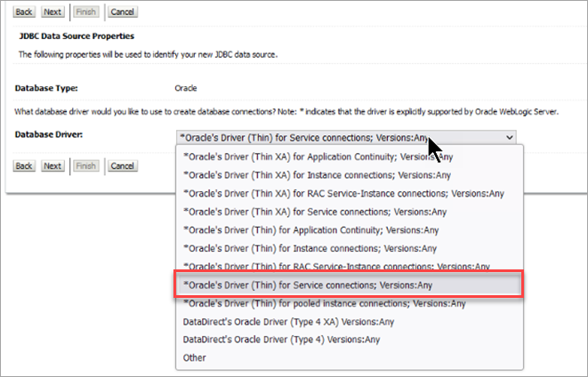Choose DataDirect's Oracle Driver (Type 4) Versions:Any
This screenshot has width=588, height=377.
pos(350,340)
